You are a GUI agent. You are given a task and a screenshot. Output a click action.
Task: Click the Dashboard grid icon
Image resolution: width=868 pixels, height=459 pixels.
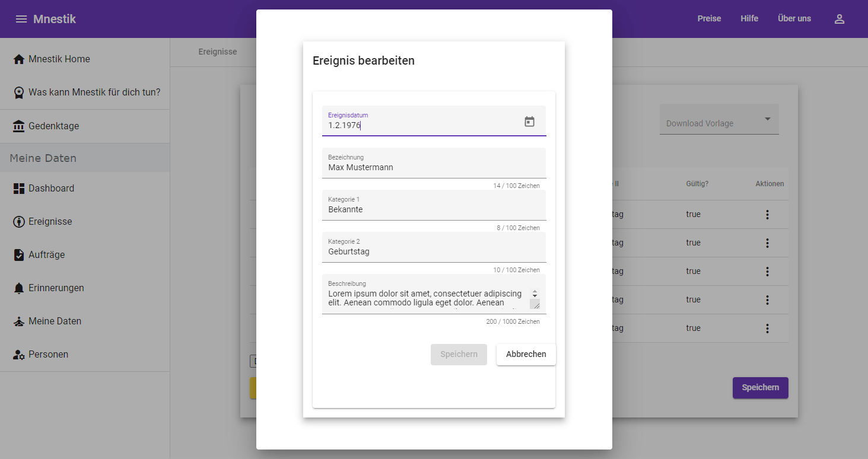click(x=19, y=189)
